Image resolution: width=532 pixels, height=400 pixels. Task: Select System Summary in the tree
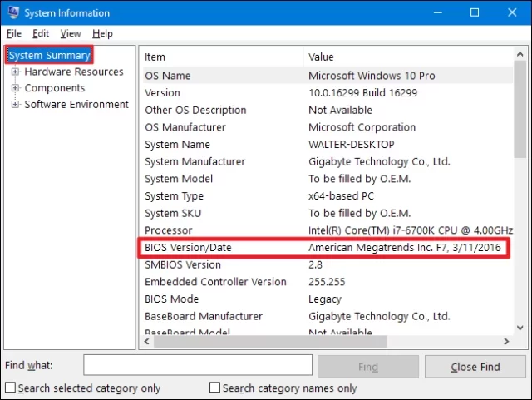click(x=49, y=56)
